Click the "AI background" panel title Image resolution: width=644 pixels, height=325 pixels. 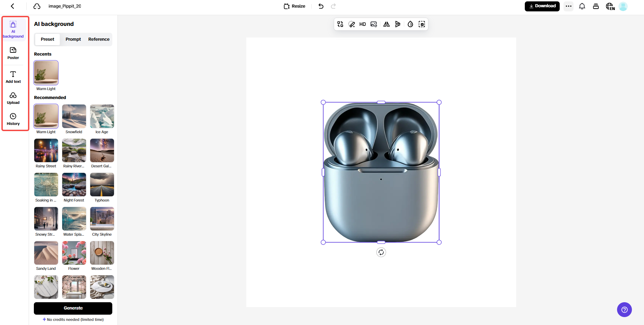pyautogui.click(x=54, y=24)
